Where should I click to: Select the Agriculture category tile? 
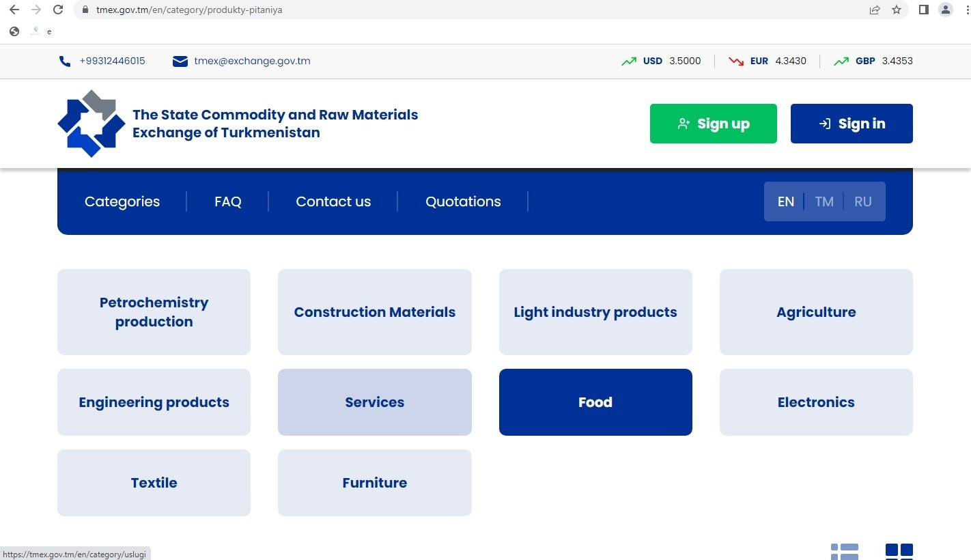816,312
